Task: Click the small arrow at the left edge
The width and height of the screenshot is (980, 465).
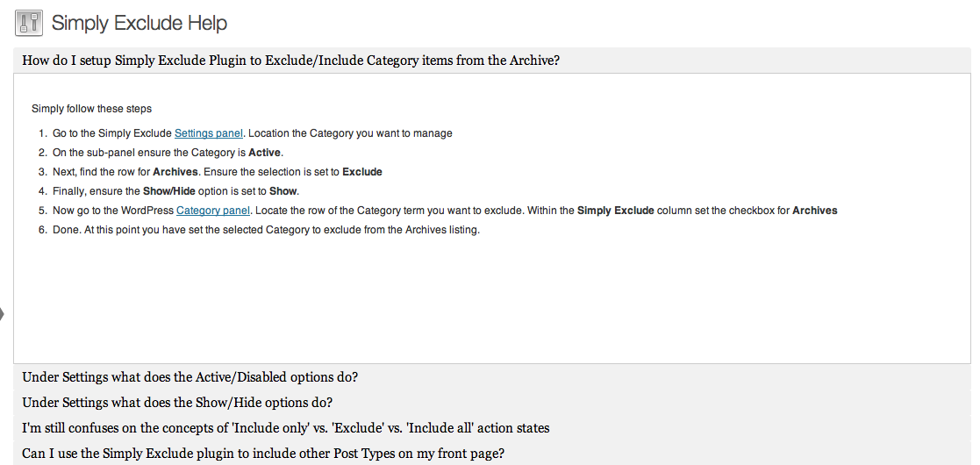Action: pos(3,312)
